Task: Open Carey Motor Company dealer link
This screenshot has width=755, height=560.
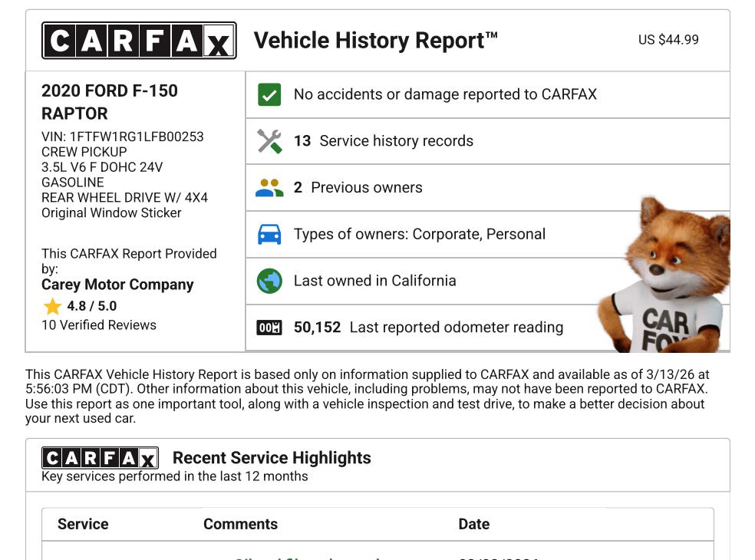Action: [117, 285]
